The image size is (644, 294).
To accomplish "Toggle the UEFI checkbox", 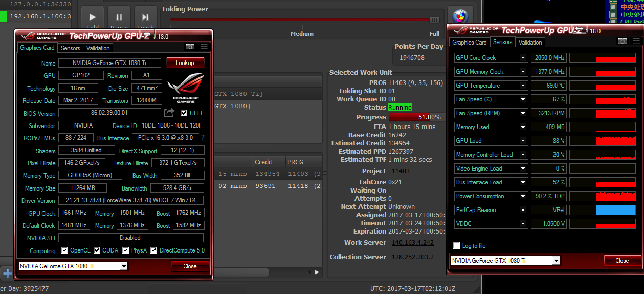I will (x=184, y=113).
